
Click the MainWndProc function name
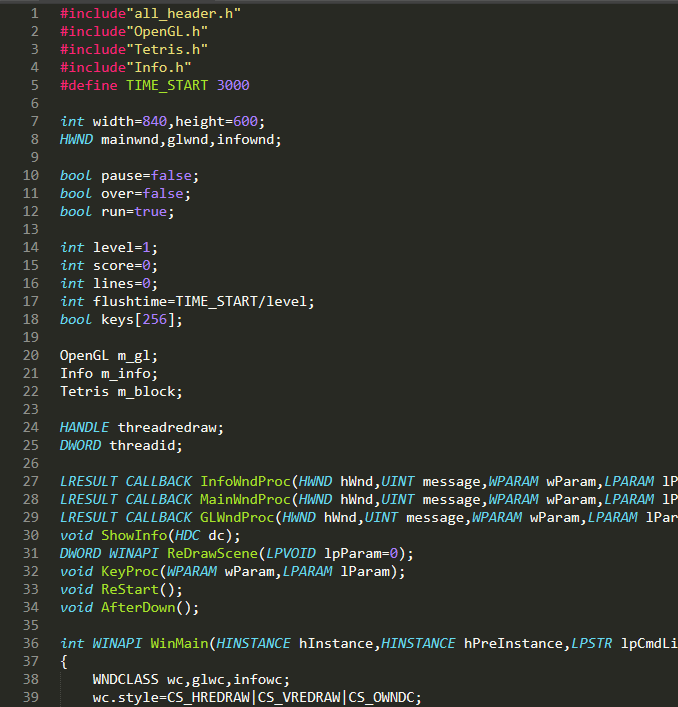(245, 500)
